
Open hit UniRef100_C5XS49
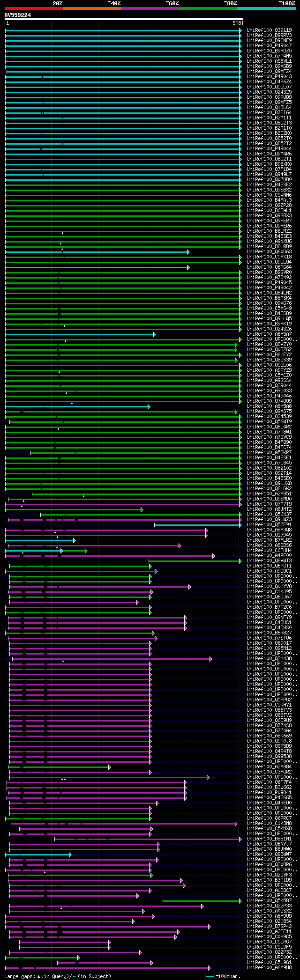click(x=269, y=309)
